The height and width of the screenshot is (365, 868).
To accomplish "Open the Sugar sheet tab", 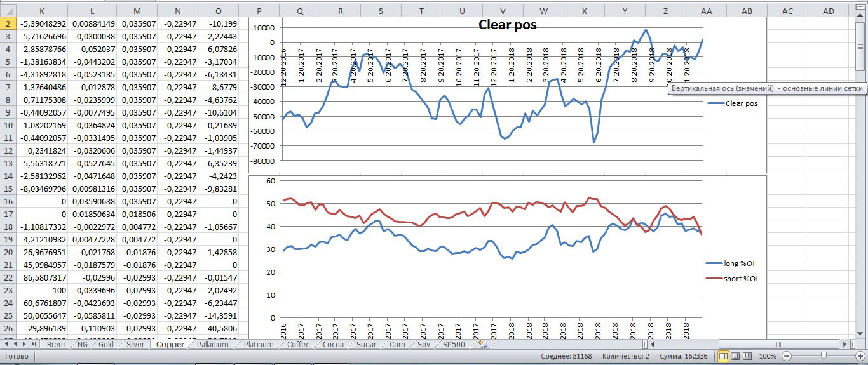I will tap(366, 345).
